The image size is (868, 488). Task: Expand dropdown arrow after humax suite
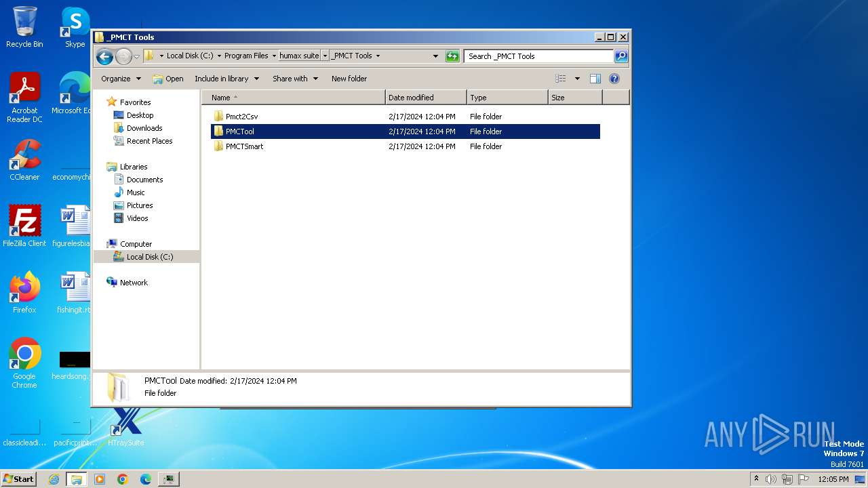click(x=325, y=56)
